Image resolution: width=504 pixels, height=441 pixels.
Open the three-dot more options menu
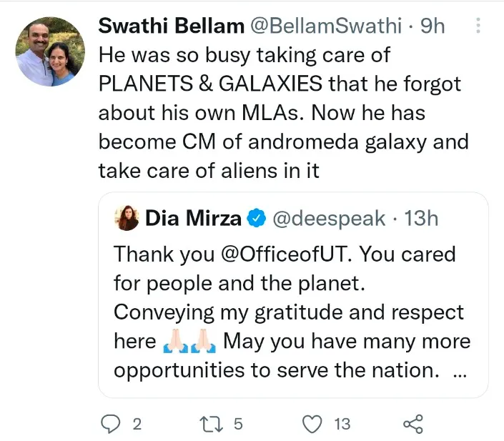pyautogui.click(x=478, y=26)
